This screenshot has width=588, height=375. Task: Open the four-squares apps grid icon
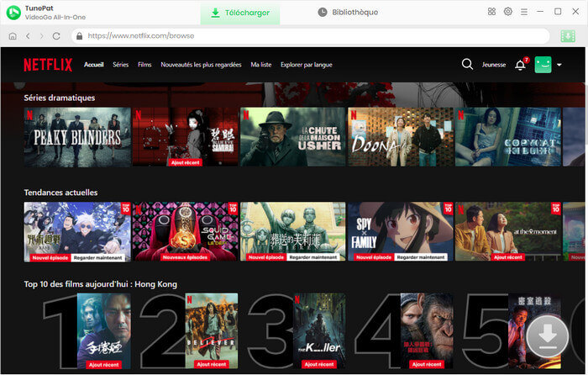click(491, 12)
